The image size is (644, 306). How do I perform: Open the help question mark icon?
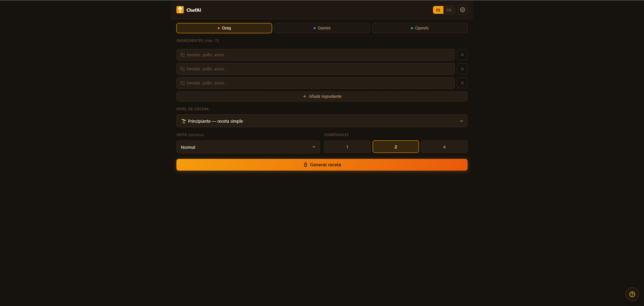632,294
